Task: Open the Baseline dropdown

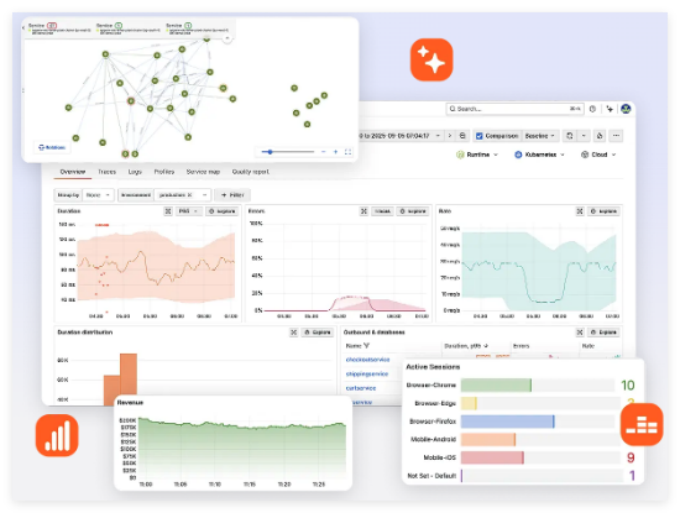Action: tap(540, 136)
